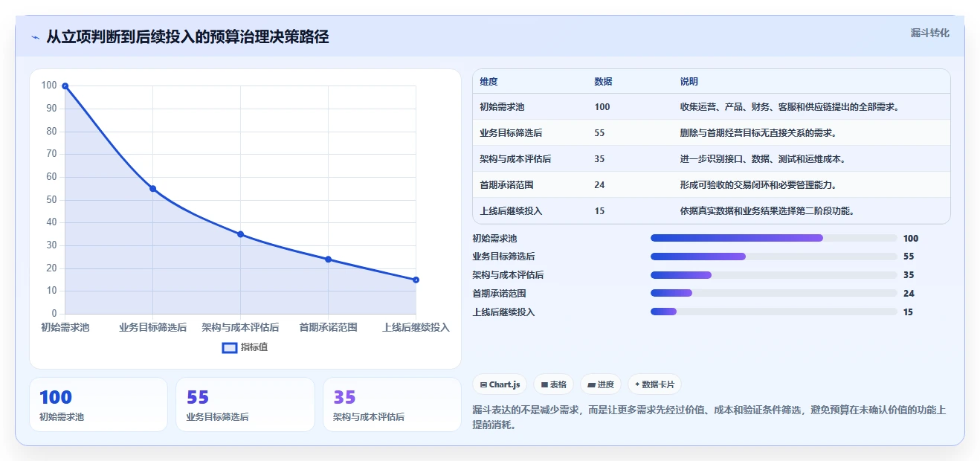
Task: Click the 上线后继续投入 progress bar
Action: pos(774,312)
